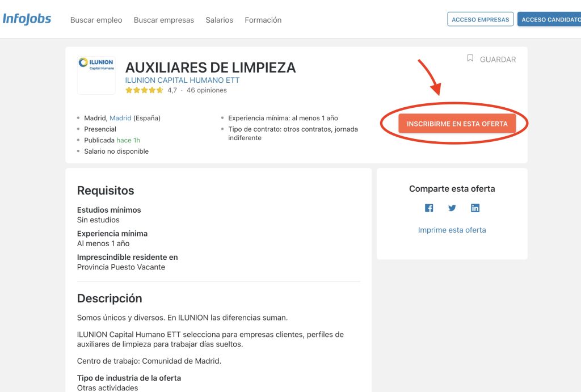Screen dimensions: 581x392
Task: Click 'Salario no disponible' text
Action: pos(116,151)
